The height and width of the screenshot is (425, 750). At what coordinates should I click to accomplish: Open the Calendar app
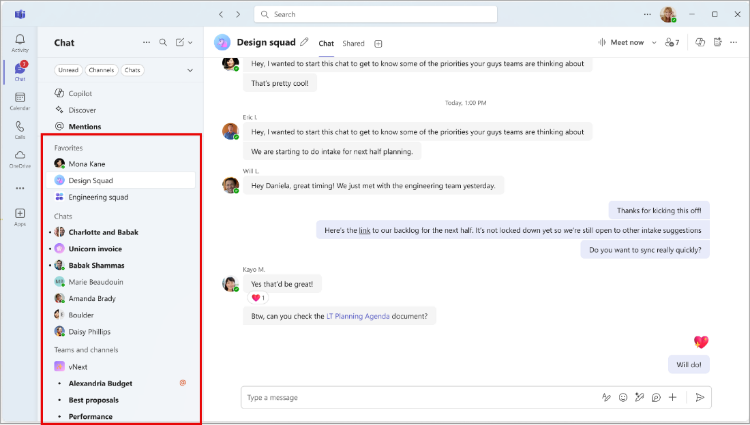click(20, 101)
